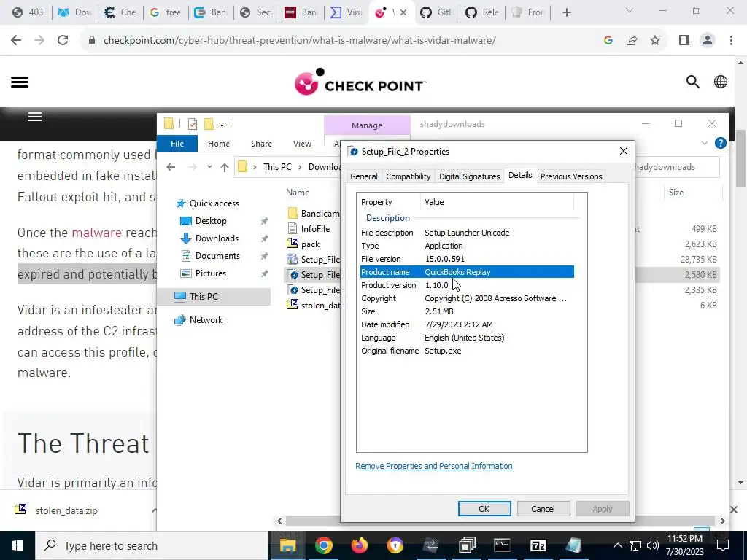The height and width of the screenshot is (560, 747).
Task: Select Desktop in navigation pane
Action: point(211,221)
